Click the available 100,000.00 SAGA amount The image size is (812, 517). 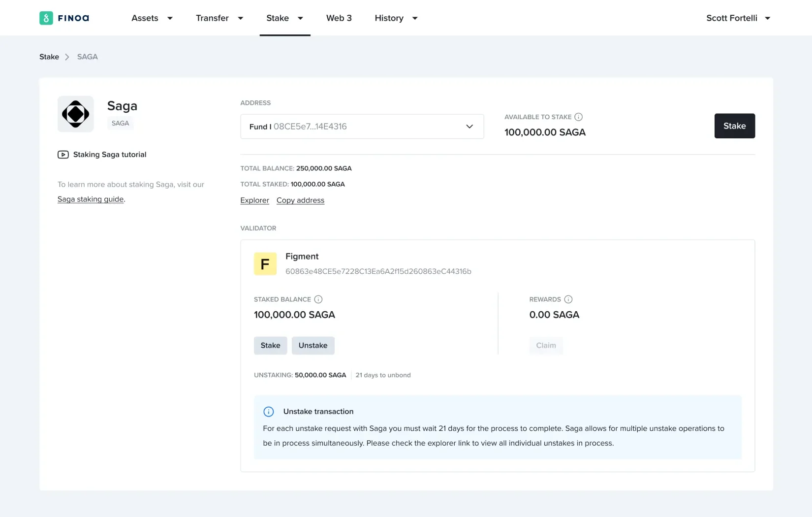(x=545, y=132)
